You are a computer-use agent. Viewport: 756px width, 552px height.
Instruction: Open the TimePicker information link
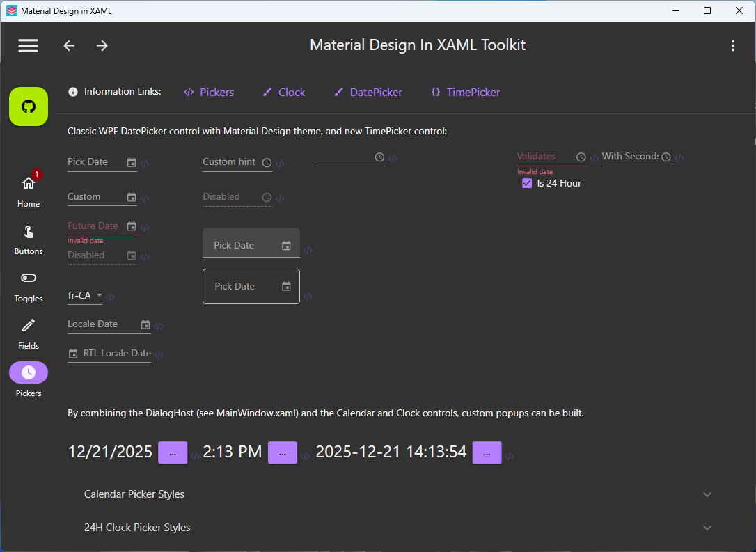(465, 92)
